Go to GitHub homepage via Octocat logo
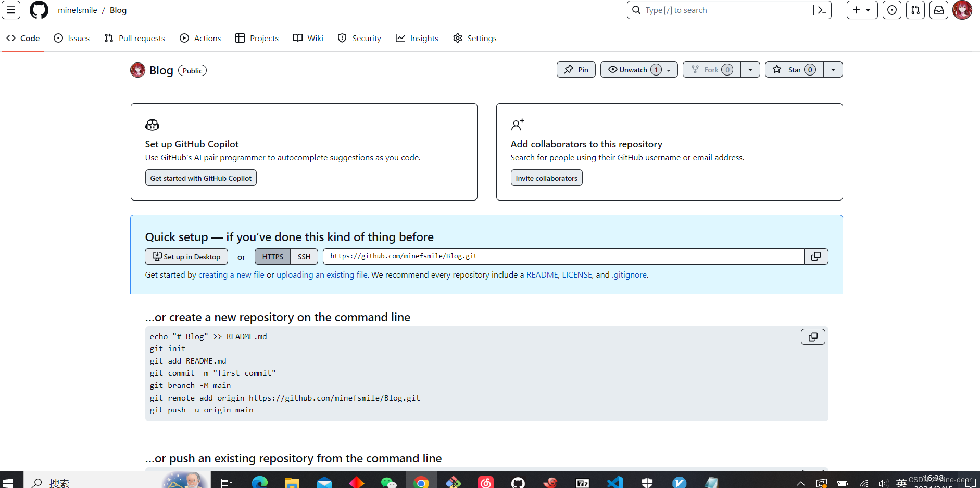The image size is (980, 488). [x=39, y=10]
